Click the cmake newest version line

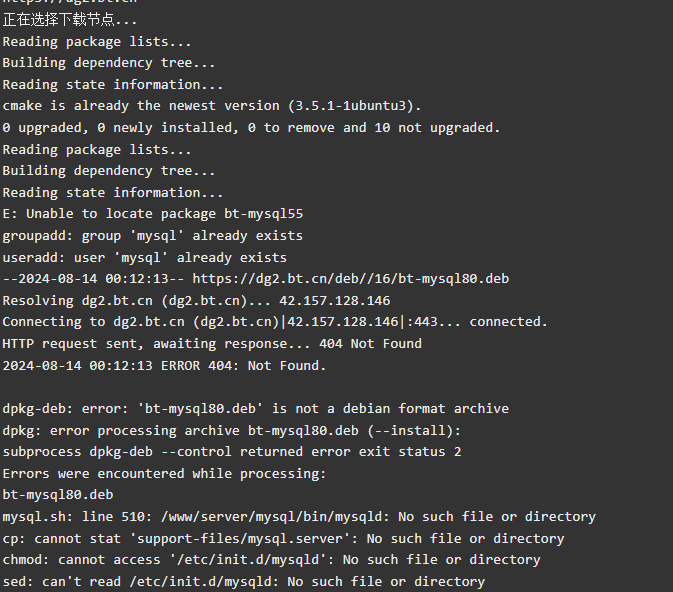[212, 106]
